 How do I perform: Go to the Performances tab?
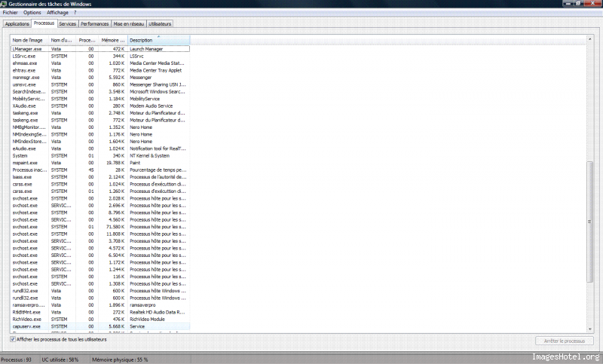coord(94,24)
